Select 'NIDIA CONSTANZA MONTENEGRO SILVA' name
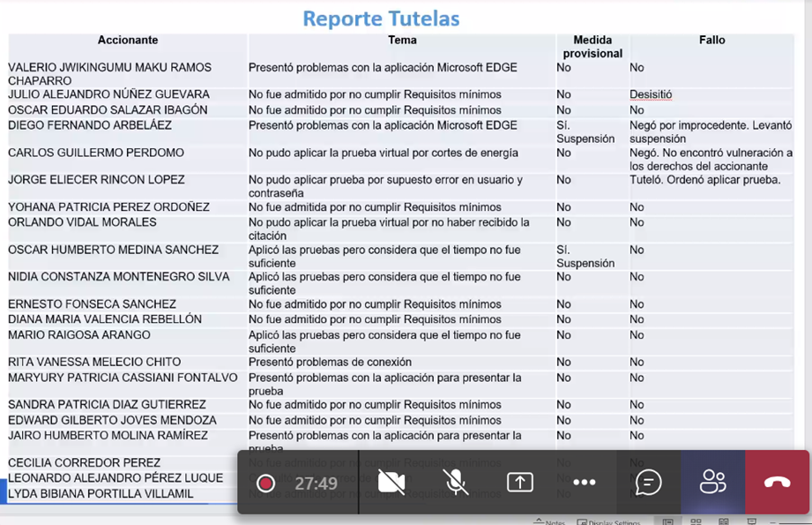Image resolution: width=812 pixels, height=525 pixels. [119, 277]
